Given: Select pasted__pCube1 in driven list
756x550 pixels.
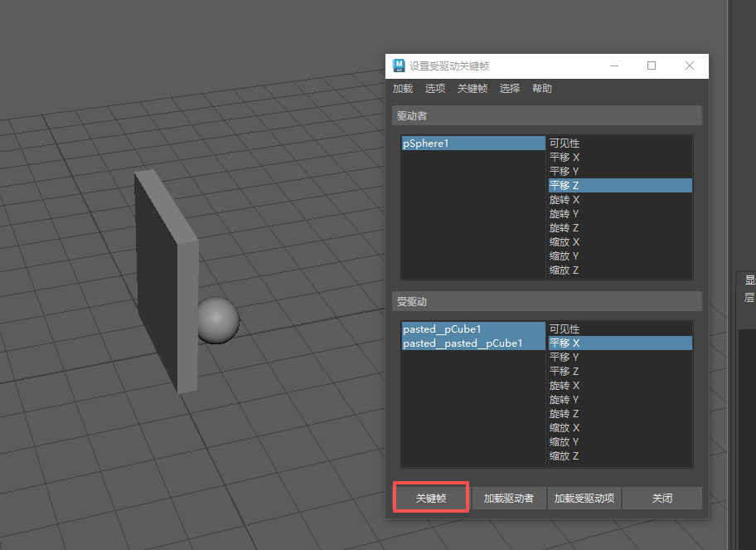Looking at the screenshot, I should [x=473, y=329].
